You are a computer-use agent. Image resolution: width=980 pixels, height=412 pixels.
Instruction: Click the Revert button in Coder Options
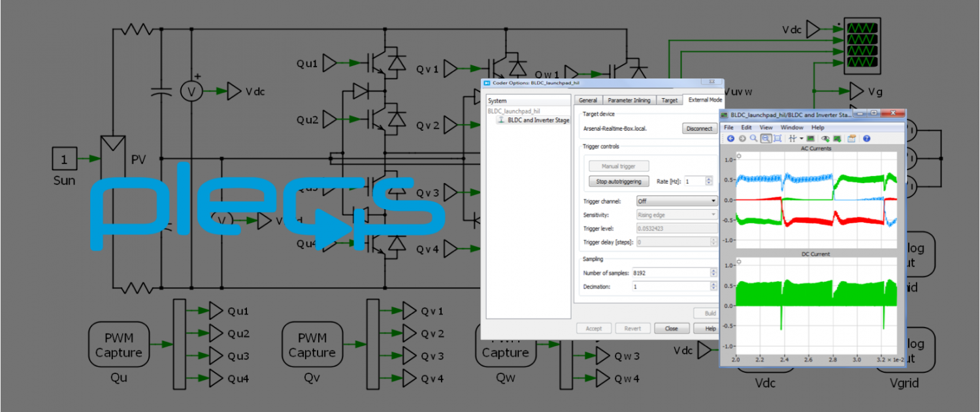[632, 328]
